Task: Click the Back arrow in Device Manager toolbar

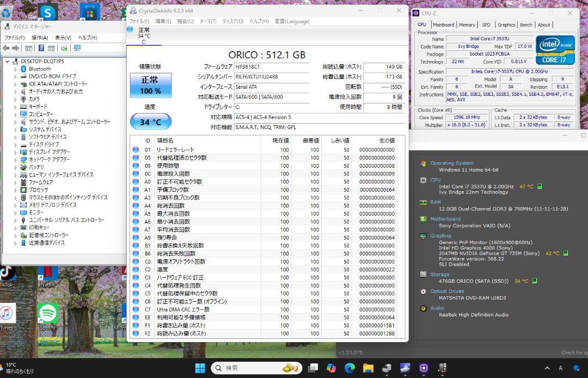Action: 6,48
